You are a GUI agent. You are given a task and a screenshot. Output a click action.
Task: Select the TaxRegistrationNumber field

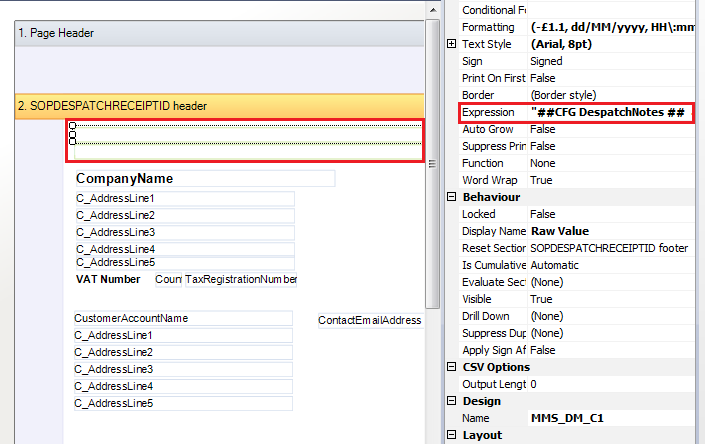tap(240, 280)
